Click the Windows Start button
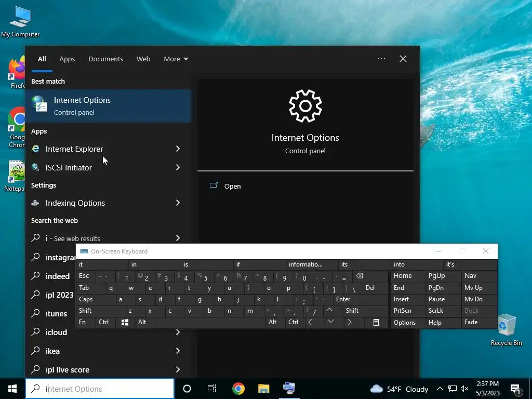 pyautogui.click(x=12, y=389)
